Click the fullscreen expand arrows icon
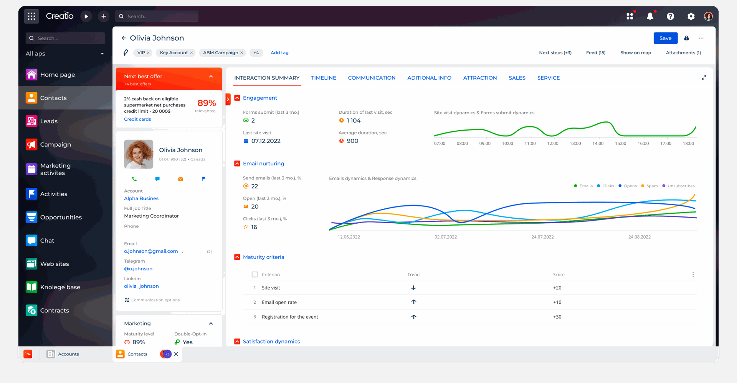This screenshot has height=383, width=737. coord(704,78)
